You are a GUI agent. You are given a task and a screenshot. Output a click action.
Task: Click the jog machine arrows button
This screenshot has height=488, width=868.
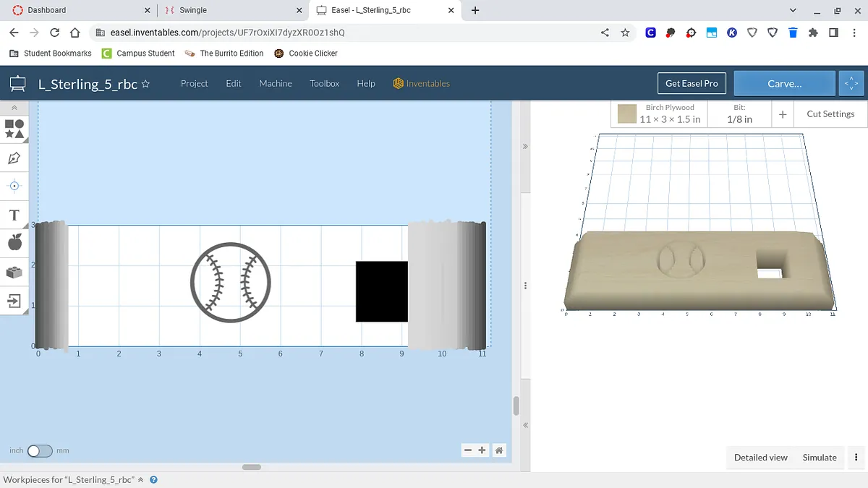851,84
